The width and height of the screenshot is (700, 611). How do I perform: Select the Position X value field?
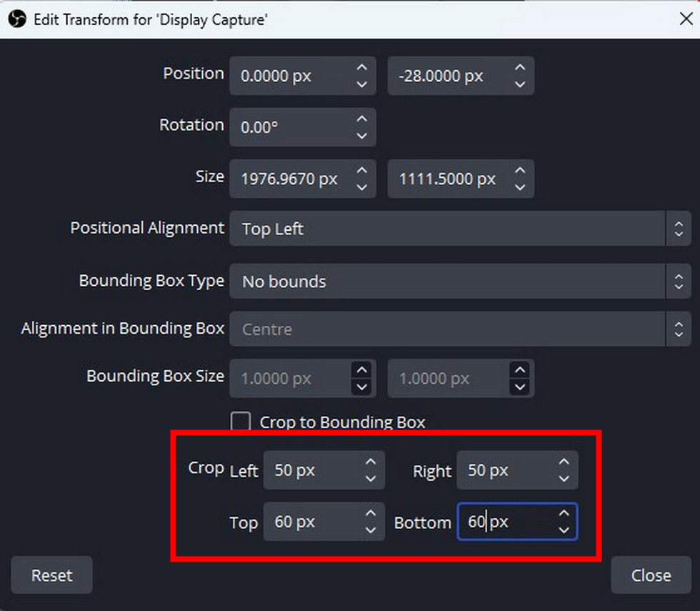click(x=293, y=76)
